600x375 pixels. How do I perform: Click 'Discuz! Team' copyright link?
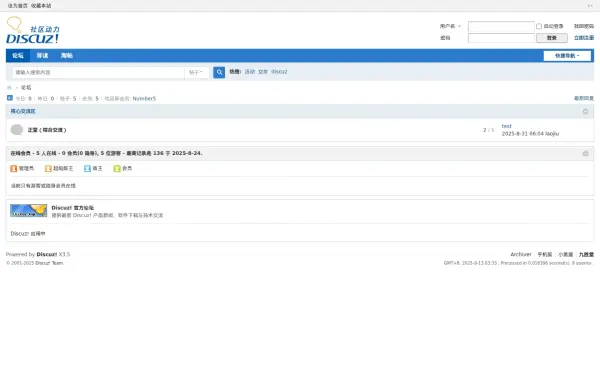click(x=49, y=263)
